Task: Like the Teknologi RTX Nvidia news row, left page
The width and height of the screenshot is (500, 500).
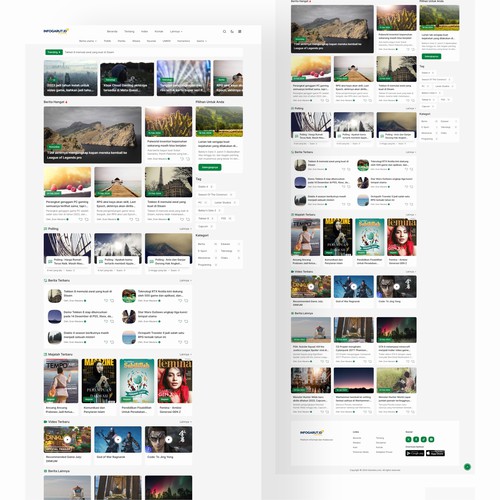Action: click(x=180, y=301)
